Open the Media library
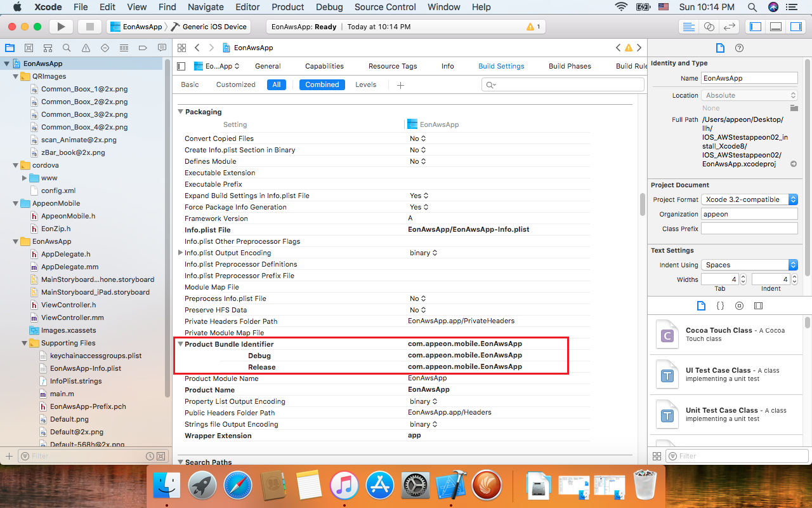The image size is (812, 508). coord(758,305)
